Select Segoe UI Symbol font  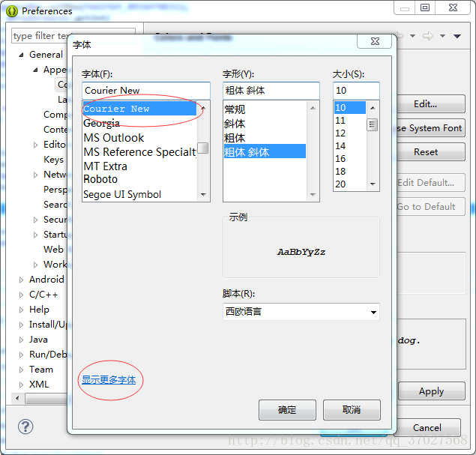point(140,194)
